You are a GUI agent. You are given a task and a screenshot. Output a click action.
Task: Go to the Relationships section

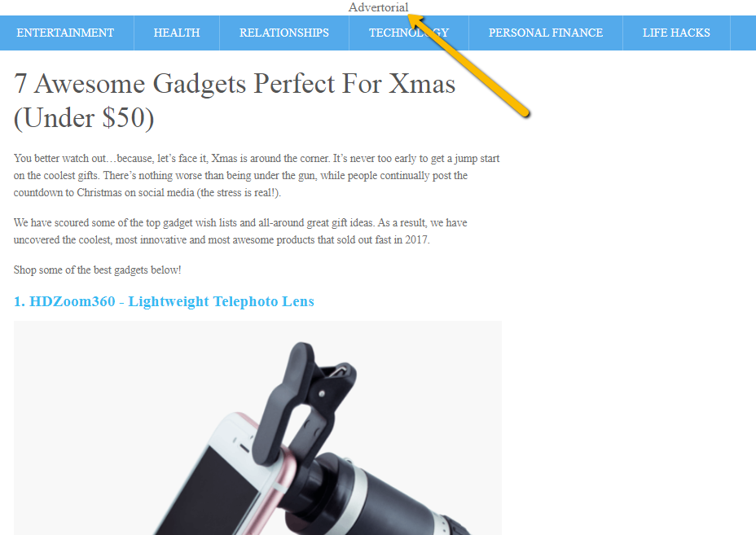point(284,33)
